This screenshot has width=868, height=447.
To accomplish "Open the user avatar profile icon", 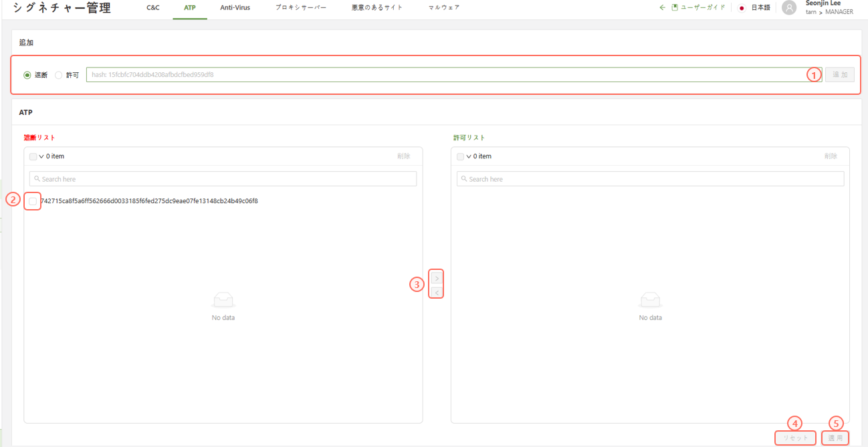I will coord(789,8).
